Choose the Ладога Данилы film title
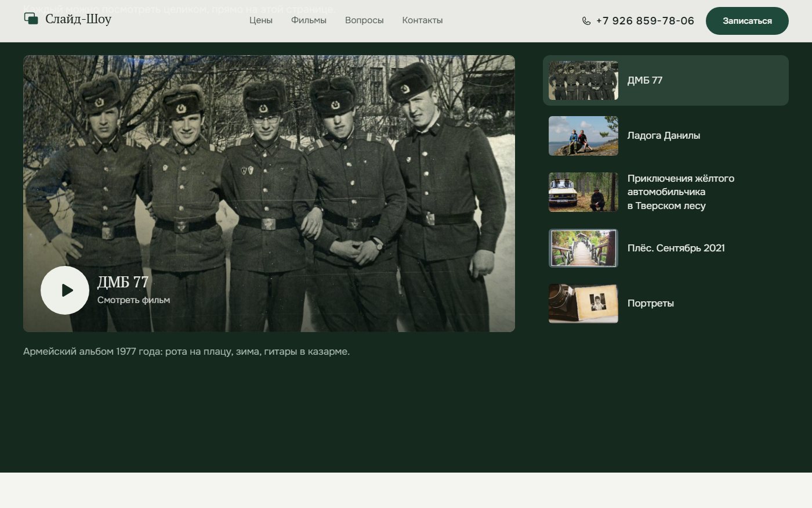This screenshot has width=812, height=508. pos(664,136)
